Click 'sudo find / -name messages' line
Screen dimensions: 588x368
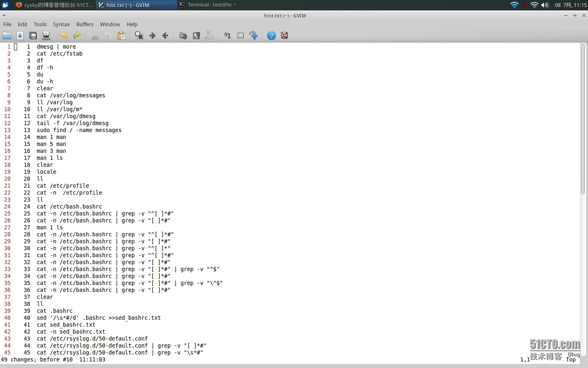point(79,130)
